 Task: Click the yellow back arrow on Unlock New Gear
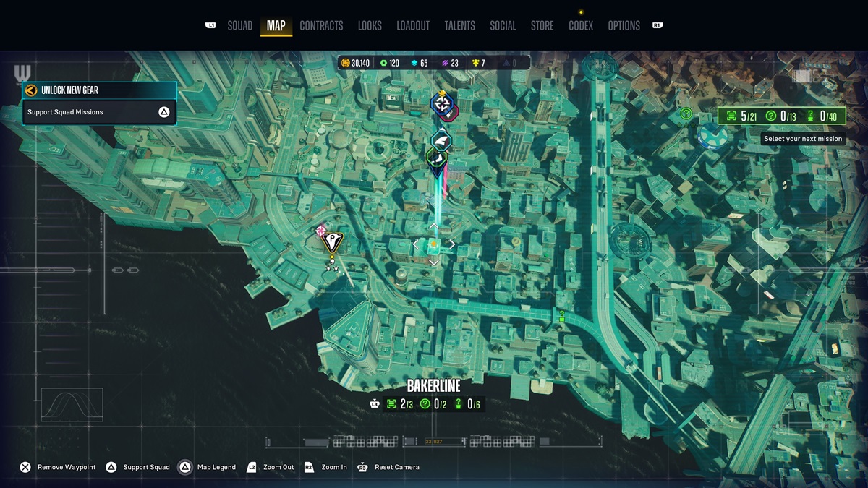[x=31, y=90]
